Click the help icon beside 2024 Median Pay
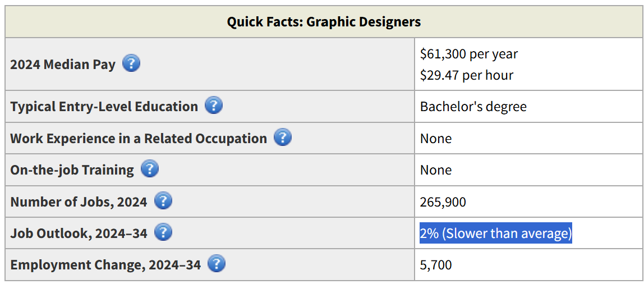 point(131,64)
